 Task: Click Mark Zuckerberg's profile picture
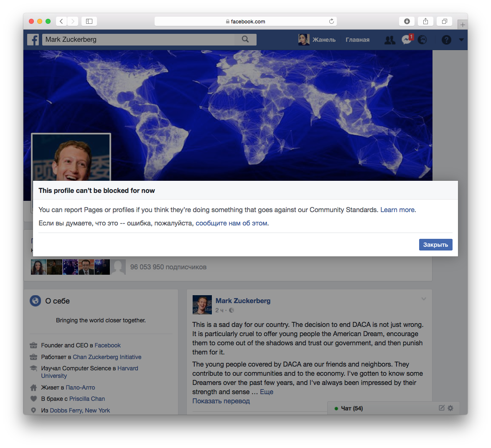pos(71,157)
